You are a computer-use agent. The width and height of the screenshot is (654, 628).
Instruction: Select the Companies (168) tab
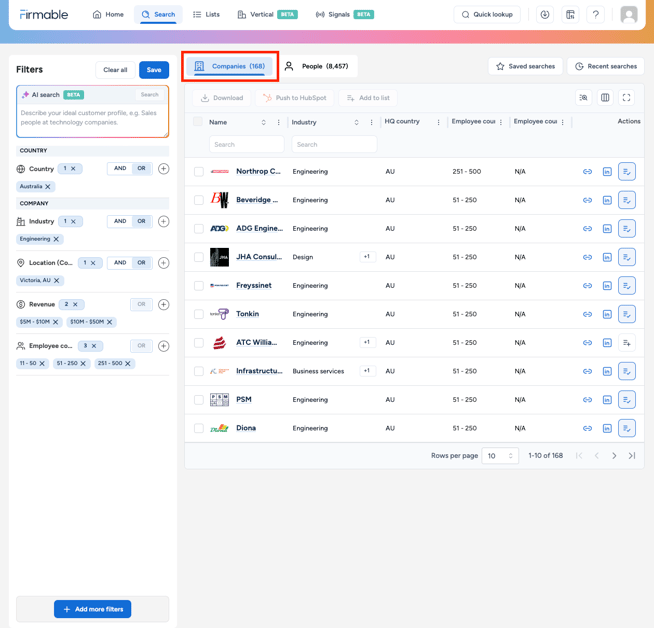pyautogui.click(x=230, y=66)
